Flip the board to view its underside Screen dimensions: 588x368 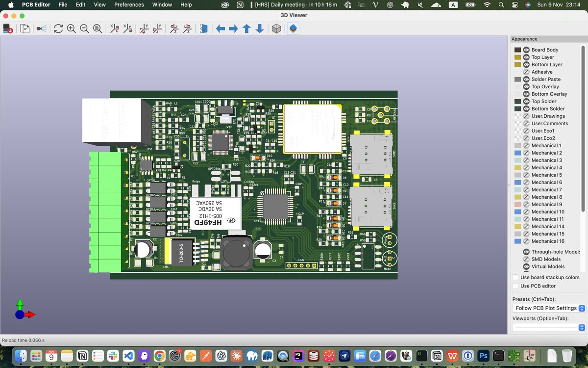203,28
